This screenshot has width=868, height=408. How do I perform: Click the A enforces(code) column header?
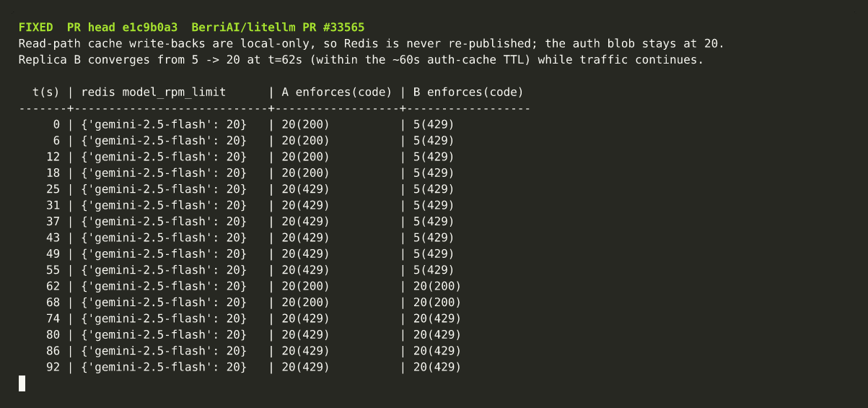point(336,92)
